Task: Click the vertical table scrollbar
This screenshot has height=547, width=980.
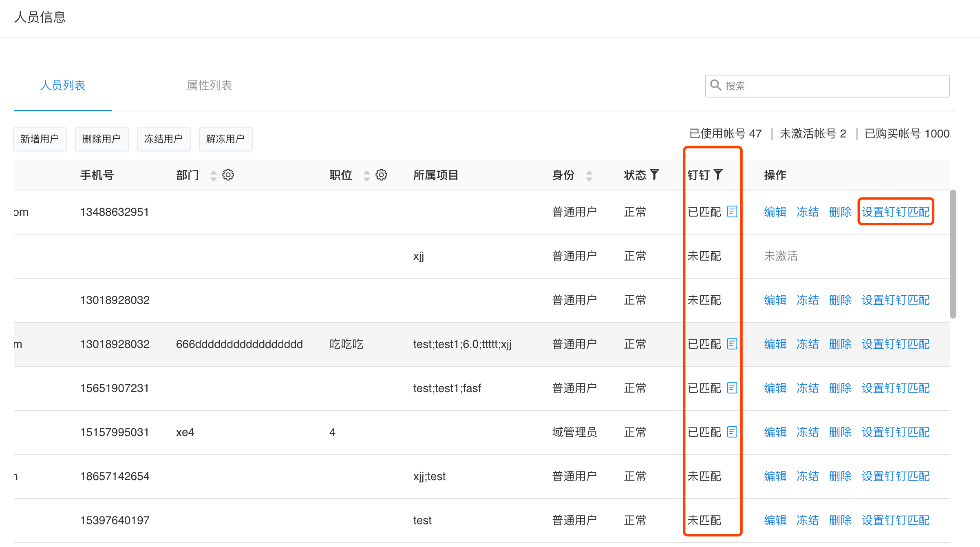Action: (953, 253)
